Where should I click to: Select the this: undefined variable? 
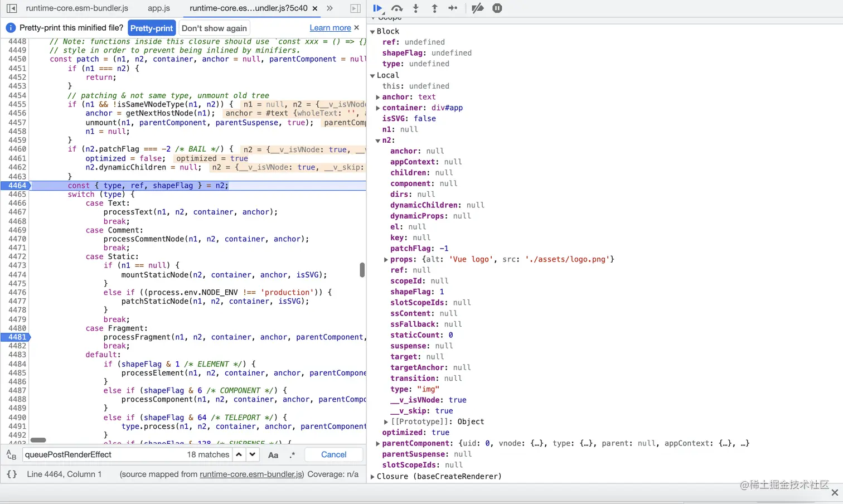[x=415, y=86]
